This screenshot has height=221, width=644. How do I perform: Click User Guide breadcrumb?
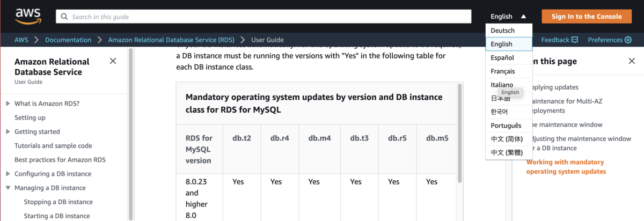(267, 40)
